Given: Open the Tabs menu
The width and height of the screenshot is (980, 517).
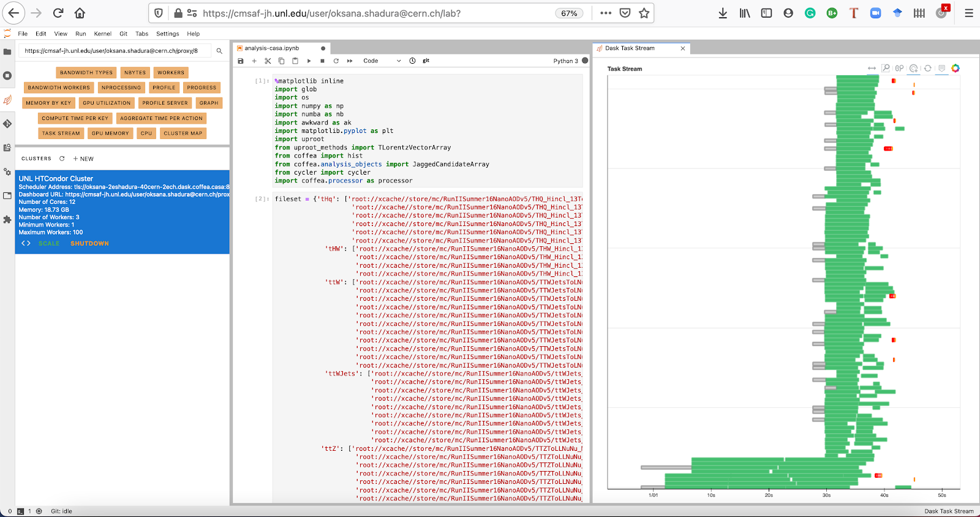Looking at the screenshot, I should [142, 34].
